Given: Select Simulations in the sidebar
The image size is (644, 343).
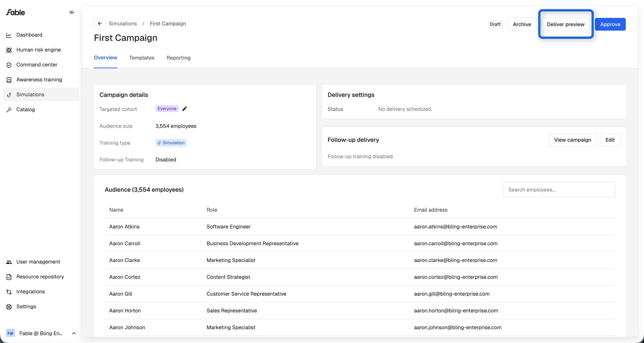Looking at the screenshot, I should click(x=41, y=94).
